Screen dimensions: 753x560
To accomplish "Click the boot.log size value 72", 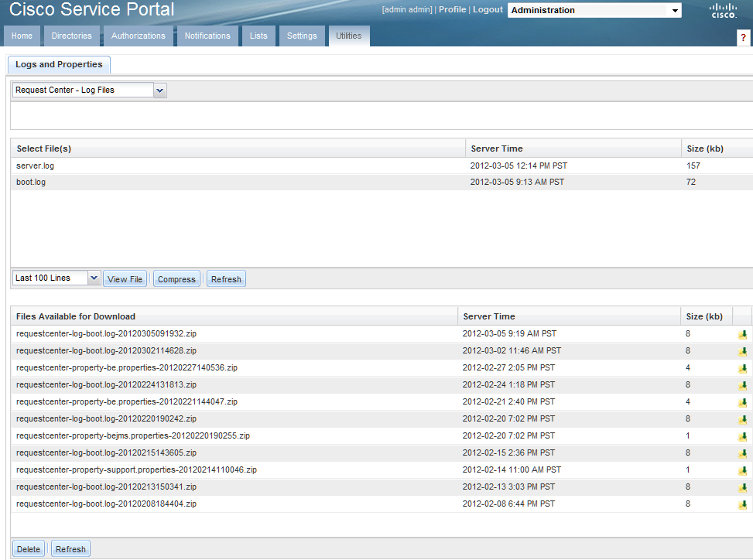I will point(690,182).
